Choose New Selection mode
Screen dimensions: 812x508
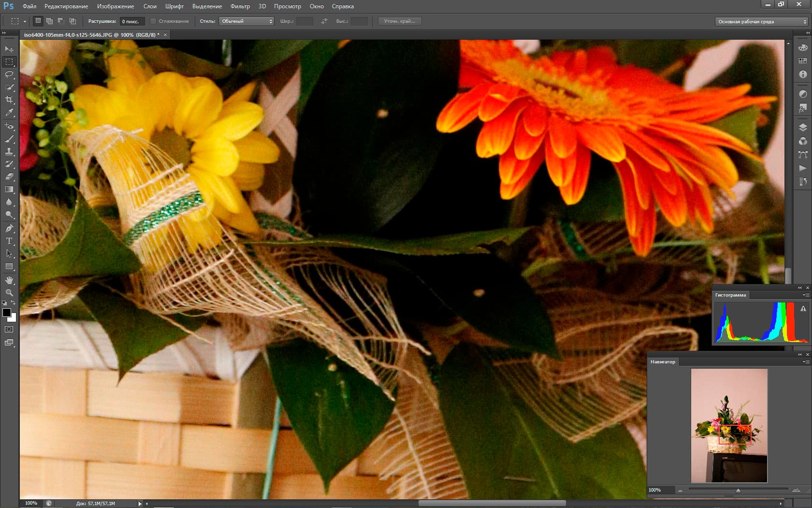coord(38,21)
